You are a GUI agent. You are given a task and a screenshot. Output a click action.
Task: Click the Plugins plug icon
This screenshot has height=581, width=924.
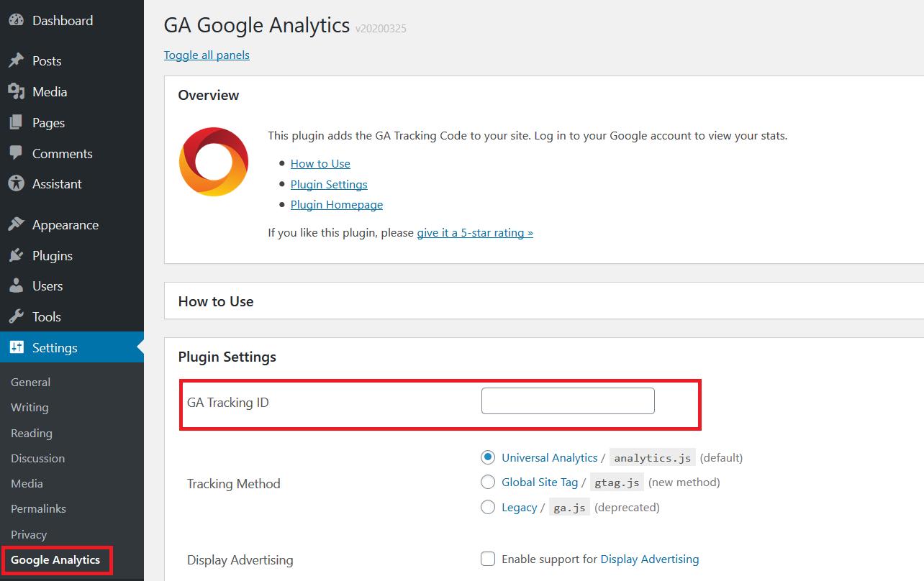coord(16,256)
